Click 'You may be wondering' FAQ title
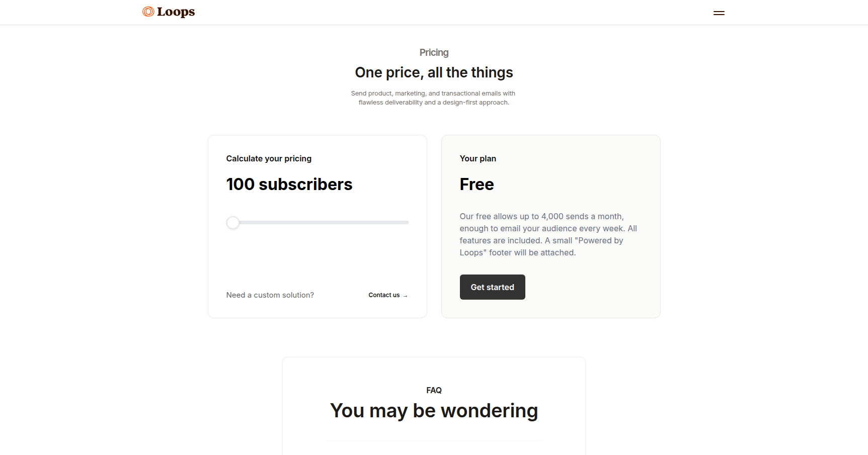The image size is (868, 455). tap(434, 411)
